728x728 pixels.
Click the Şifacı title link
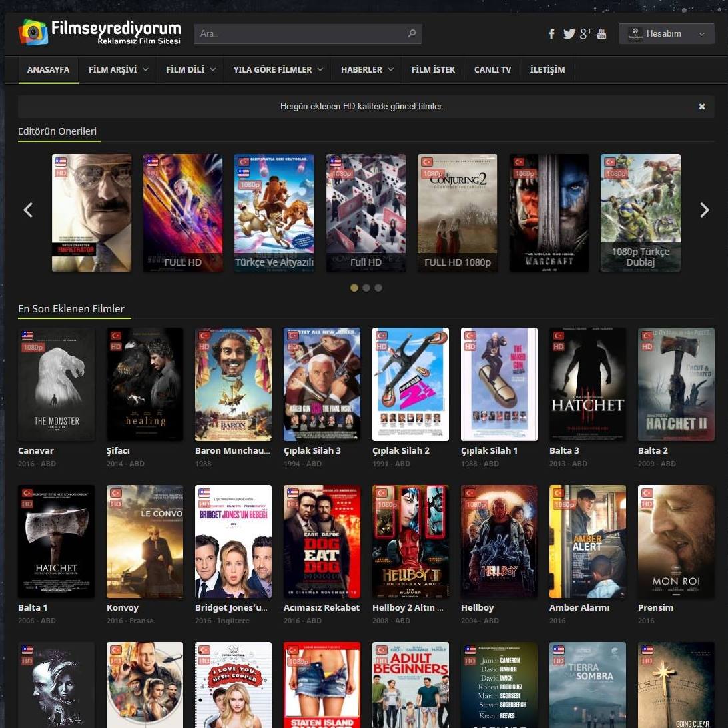pyautogui.click(x=118, y=450)
